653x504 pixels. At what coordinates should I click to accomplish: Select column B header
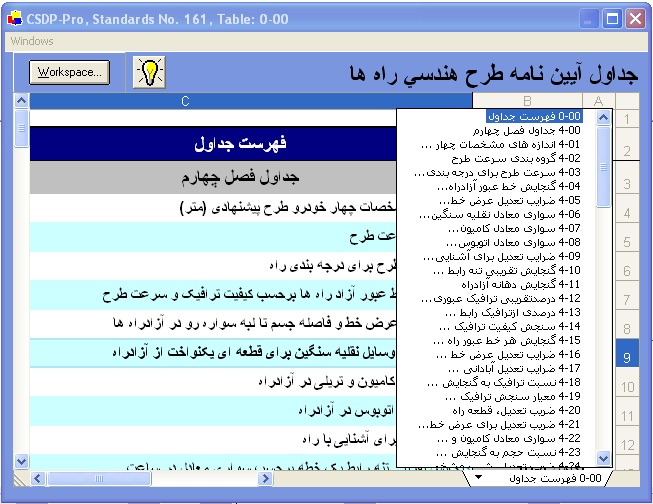(527, 101)
